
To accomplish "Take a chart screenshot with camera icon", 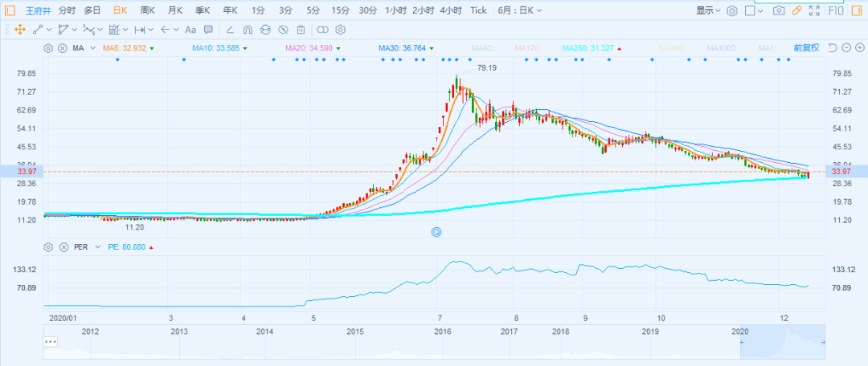I will click(x=778, y=10).
